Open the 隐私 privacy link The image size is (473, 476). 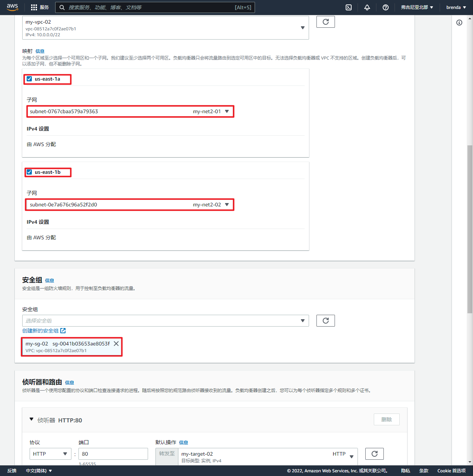click(x=406, y=471)
